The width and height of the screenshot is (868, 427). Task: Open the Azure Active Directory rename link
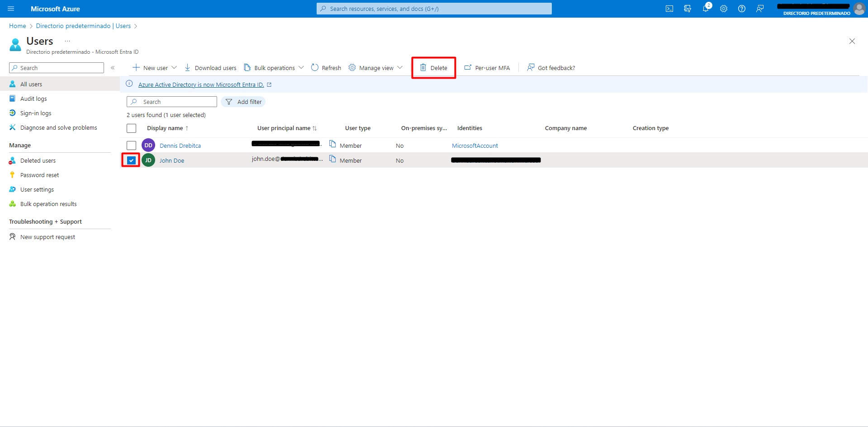click(x=201, y=84)
